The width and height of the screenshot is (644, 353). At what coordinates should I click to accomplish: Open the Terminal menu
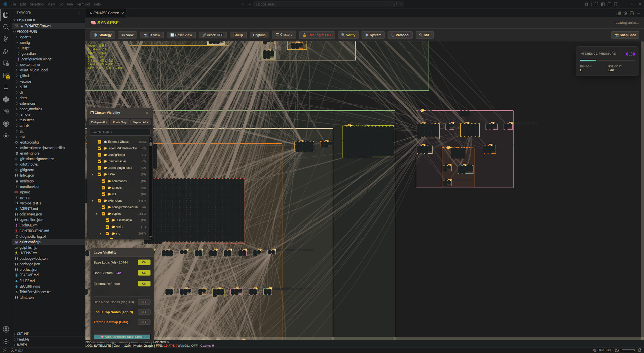pyautogui.click(x=83, y=4)
